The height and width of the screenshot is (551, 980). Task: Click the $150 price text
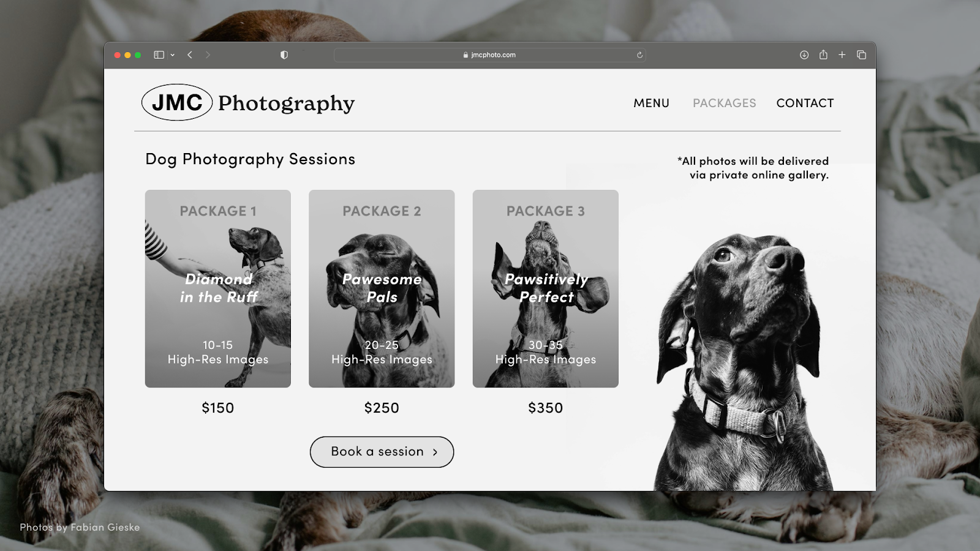218,408
